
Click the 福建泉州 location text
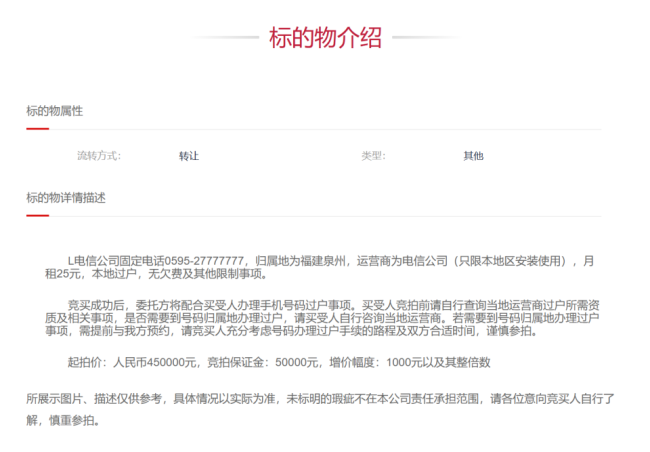coord(318,261)
